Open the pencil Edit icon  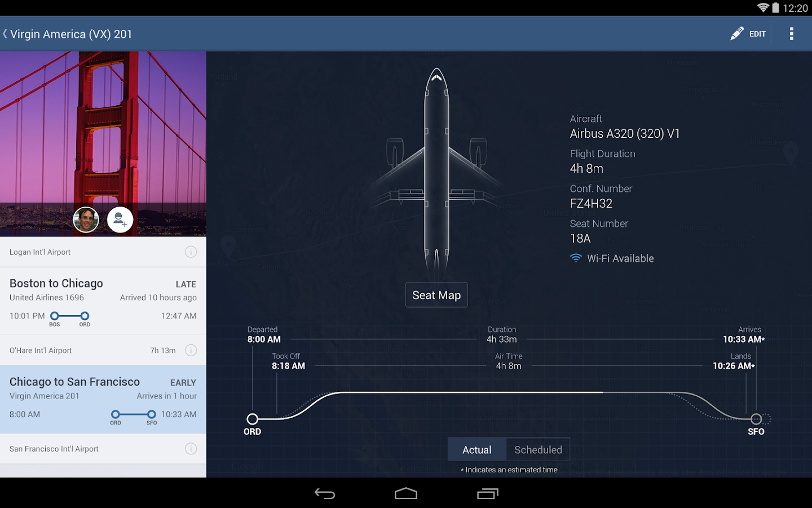click(x=736, y=34)
